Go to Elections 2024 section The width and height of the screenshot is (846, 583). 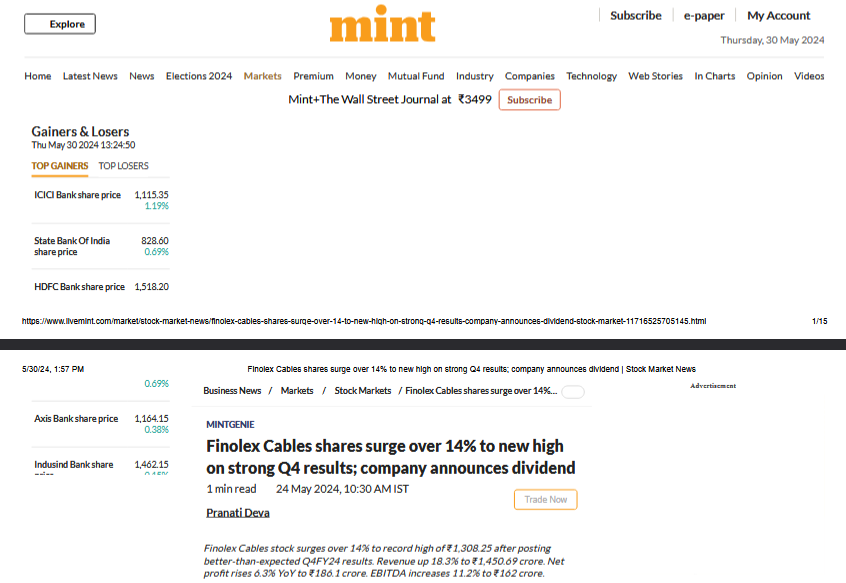coord(199,76)
